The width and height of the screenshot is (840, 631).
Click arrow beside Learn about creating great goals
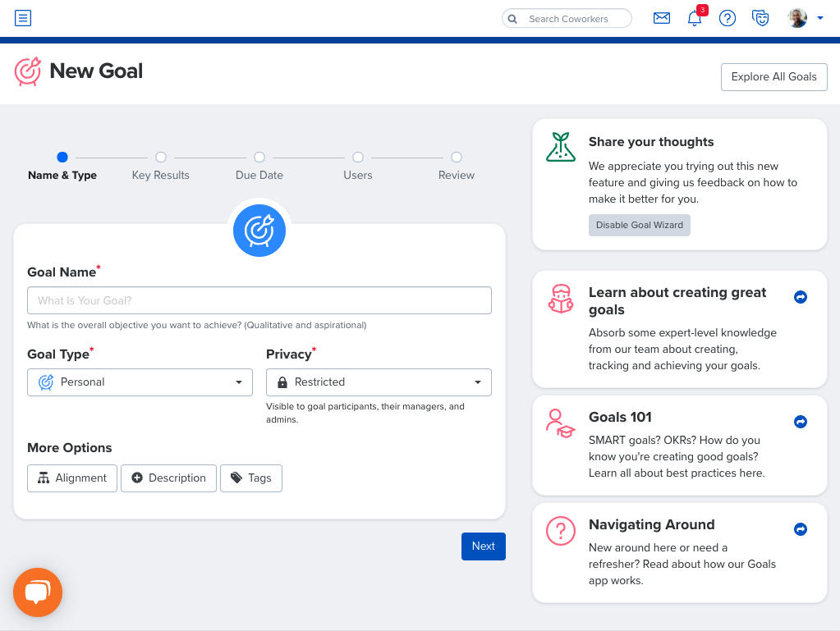(x=801, y=297)
